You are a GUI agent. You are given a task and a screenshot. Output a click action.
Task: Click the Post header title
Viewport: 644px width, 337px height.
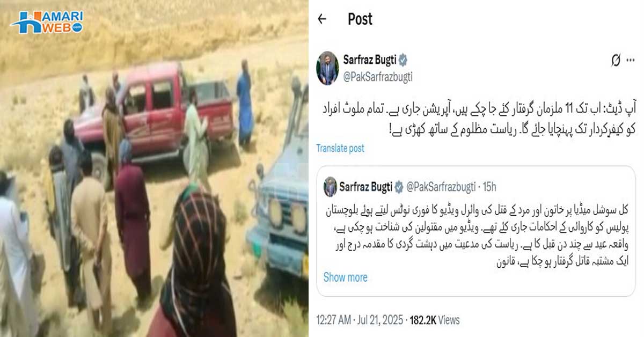pyautogui.click(x=360, y=19)
